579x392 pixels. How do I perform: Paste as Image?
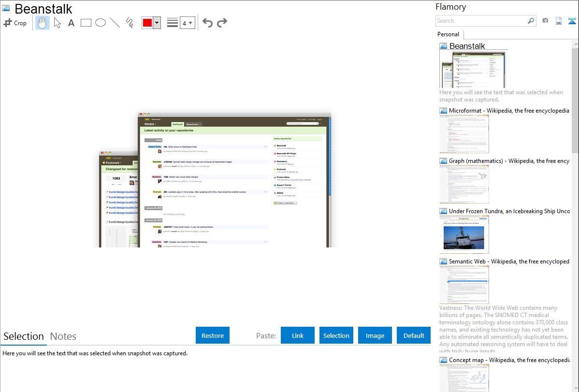pyautogui.click(x=375, y=335)
